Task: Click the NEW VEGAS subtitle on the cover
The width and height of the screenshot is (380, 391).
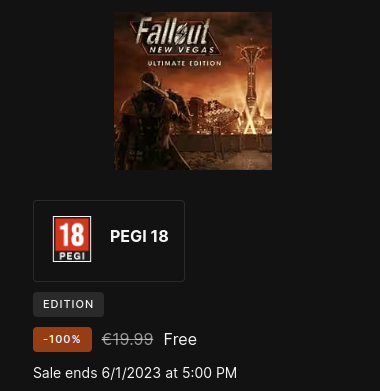Action: click(182, 50)
